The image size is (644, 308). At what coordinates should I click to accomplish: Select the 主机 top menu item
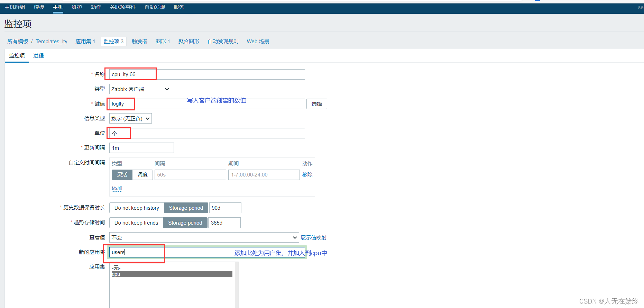click(x=58, y=7)
